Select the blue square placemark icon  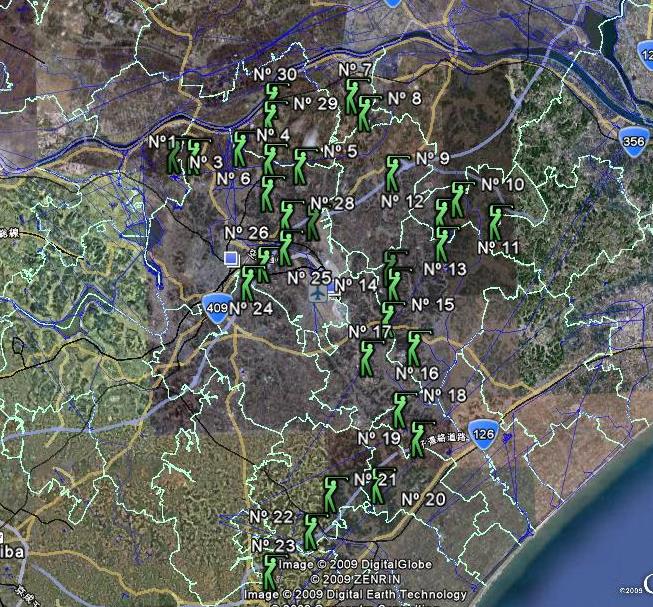point(232,259)
